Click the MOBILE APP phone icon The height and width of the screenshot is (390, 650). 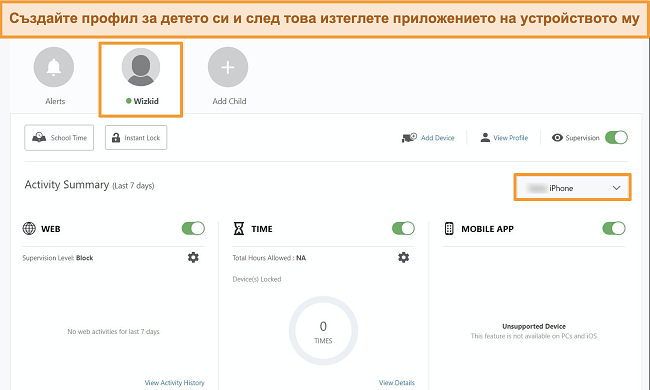[449, 228]
